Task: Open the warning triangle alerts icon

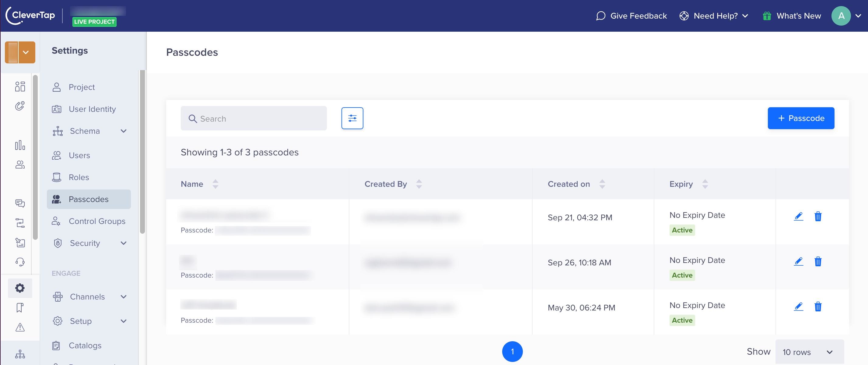Action: coord(20,327)
